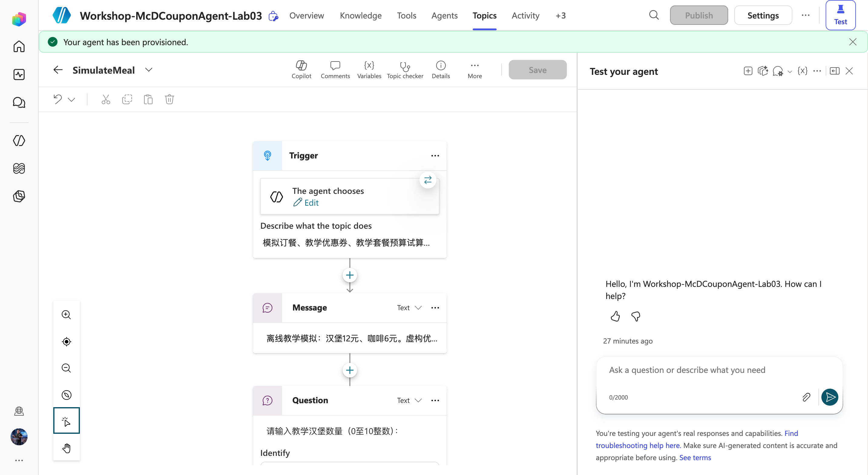Open the Message node Text type dropdown
This screenshot has width=868, height=475.
coord(409,308)
